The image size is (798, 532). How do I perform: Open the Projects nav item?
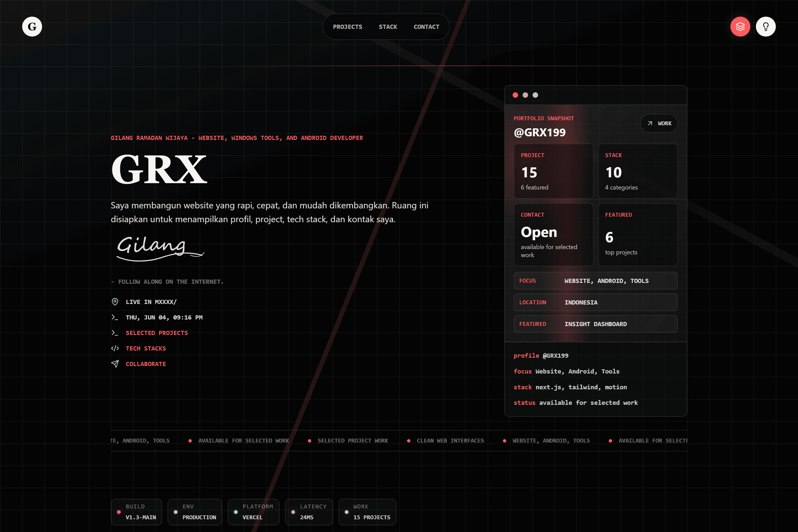[x=347, y=27]
